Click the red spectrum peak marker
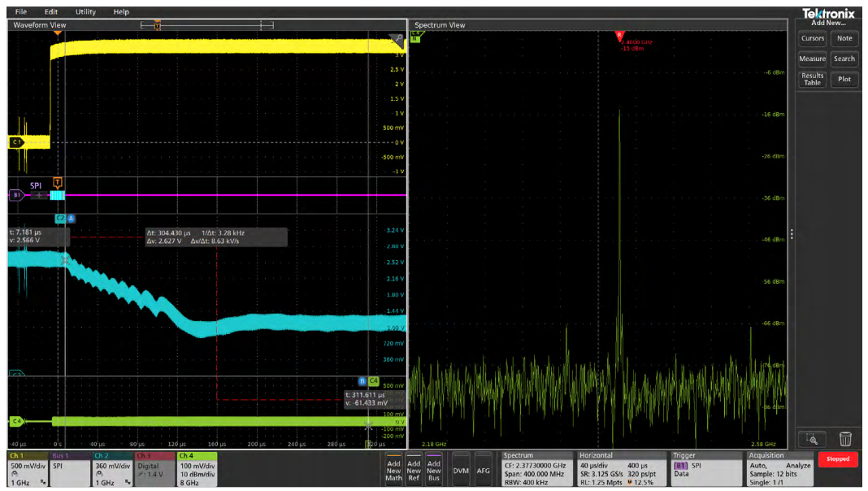The image size is (868, 491). click(619, 36)
